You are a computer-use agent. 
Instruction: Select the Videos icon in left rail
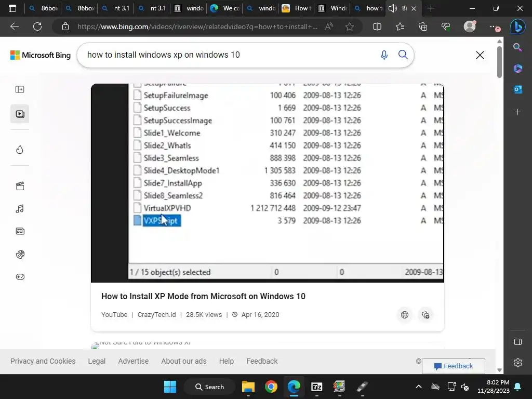pos(20,114)
